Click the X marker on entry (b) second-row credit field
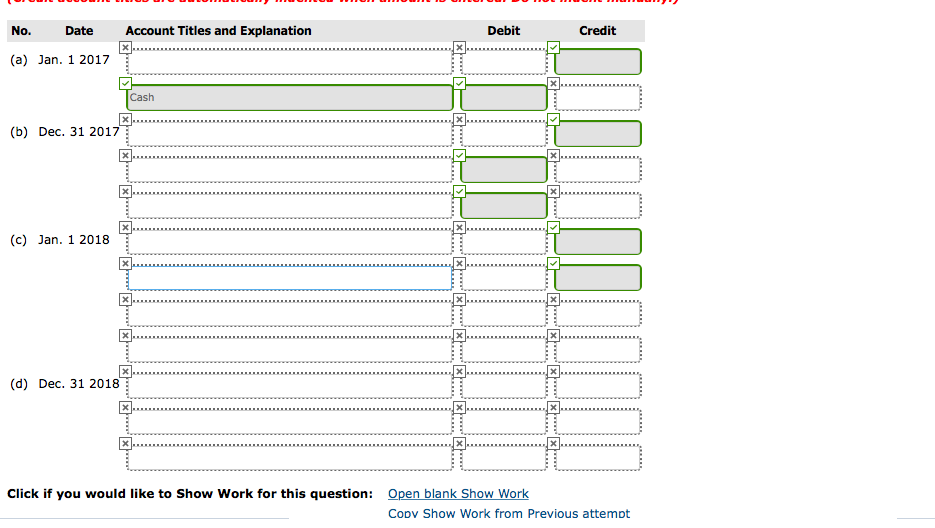 click(x=553, y=156)
